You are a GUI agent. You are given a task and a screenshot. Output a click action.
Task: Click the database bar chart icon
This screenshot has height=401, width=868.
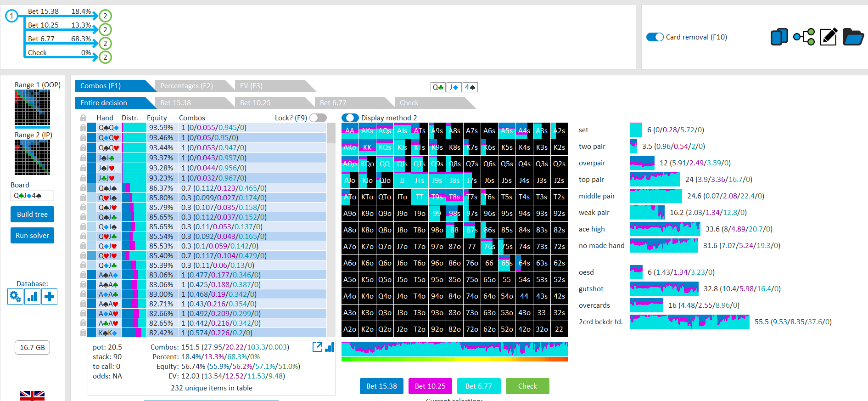point(32,297)
